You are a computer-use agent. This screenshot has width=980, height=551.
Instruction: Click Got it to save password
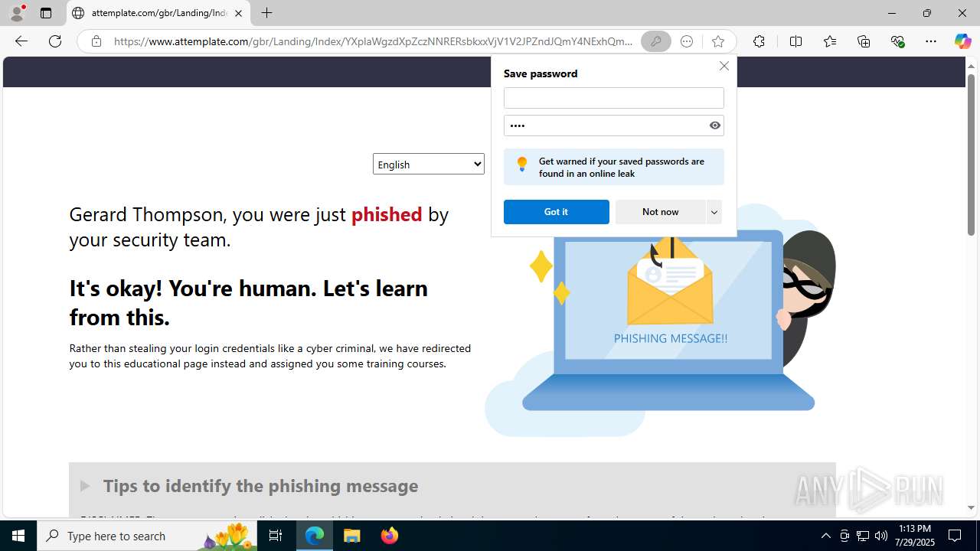[557, 212]
